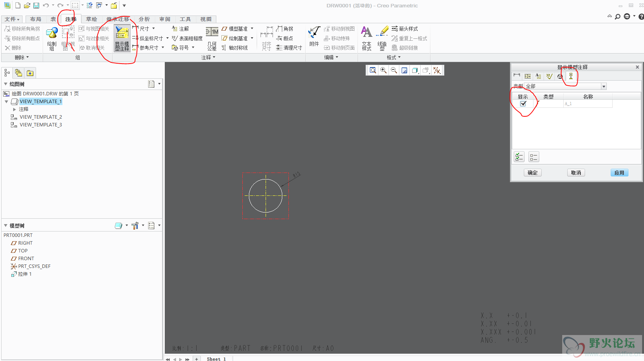Select the FRONT datum plane in the model tree
644x361 pixels.
pos(26,259)
